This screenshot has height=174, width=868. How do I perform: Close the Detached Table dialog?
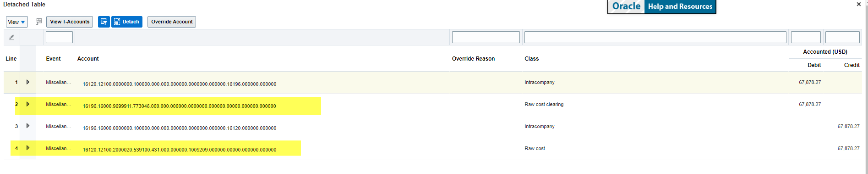pos(858,4)
